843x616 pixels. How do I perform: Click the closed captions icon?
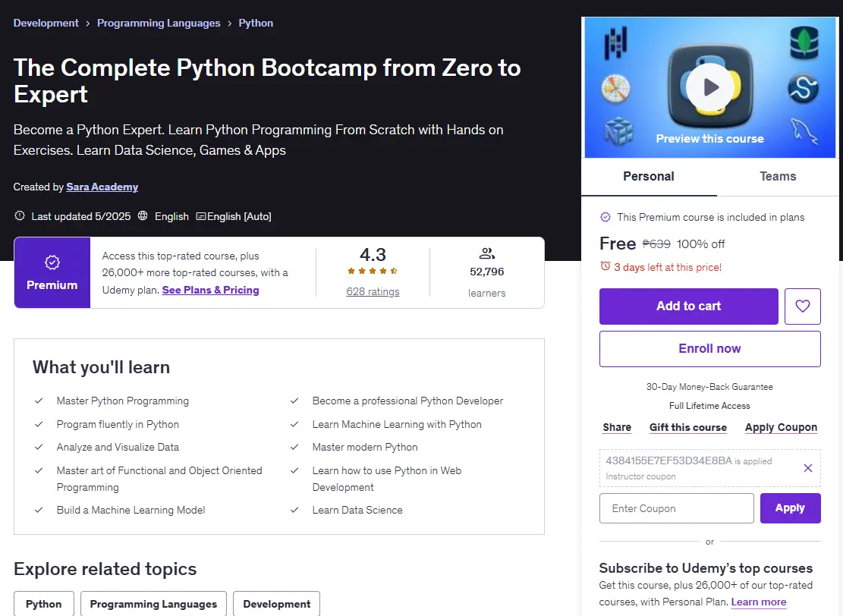pyautogui.click(x=200, y=216)
